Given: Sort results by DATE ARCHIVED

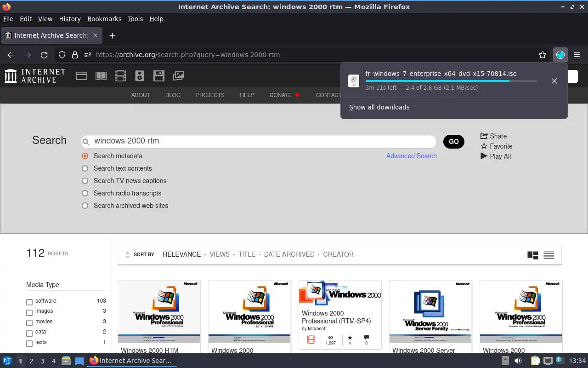Looking at the screenshot, I should coord(289,254).
